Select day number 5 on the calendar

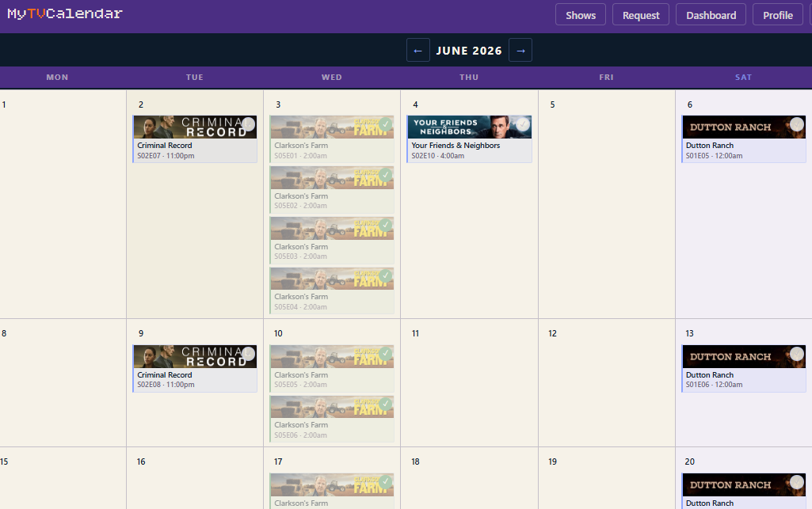point(552,105)
